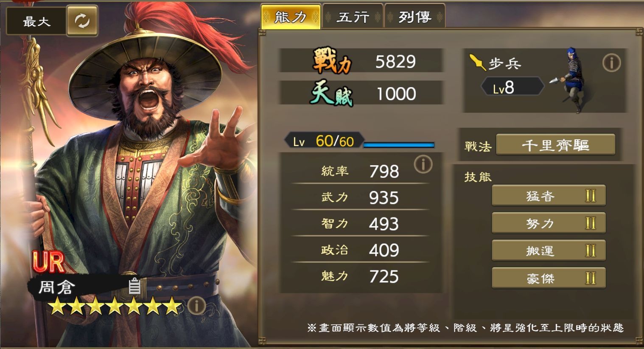The image size is (644, 349).
Task: Click the UR rarity badge
Action: click(48, 262)
